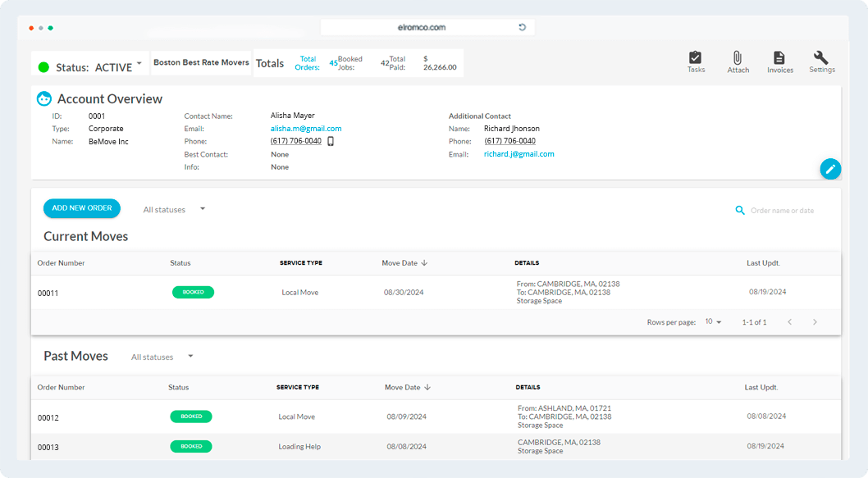This screenshot has width=868, height=478.
Task: Open order number 00012
Action: point(48,417)
